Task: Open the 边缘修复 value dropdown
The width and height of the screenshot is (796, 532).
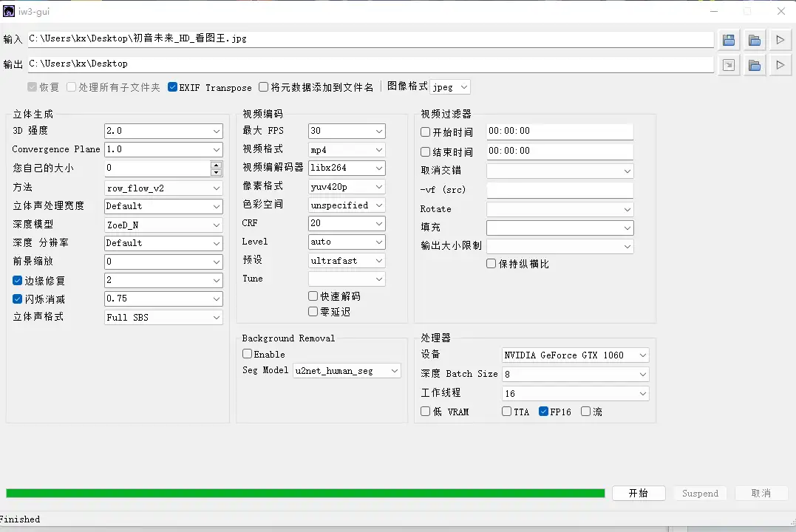Action: click(163, 280)
